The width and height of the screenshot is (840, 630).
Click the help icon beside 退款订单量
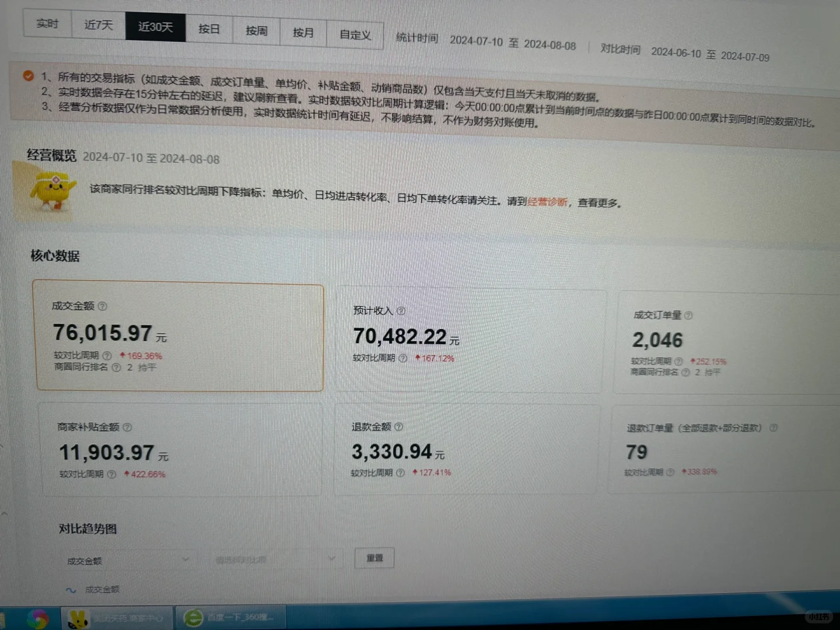pos(774,428)
